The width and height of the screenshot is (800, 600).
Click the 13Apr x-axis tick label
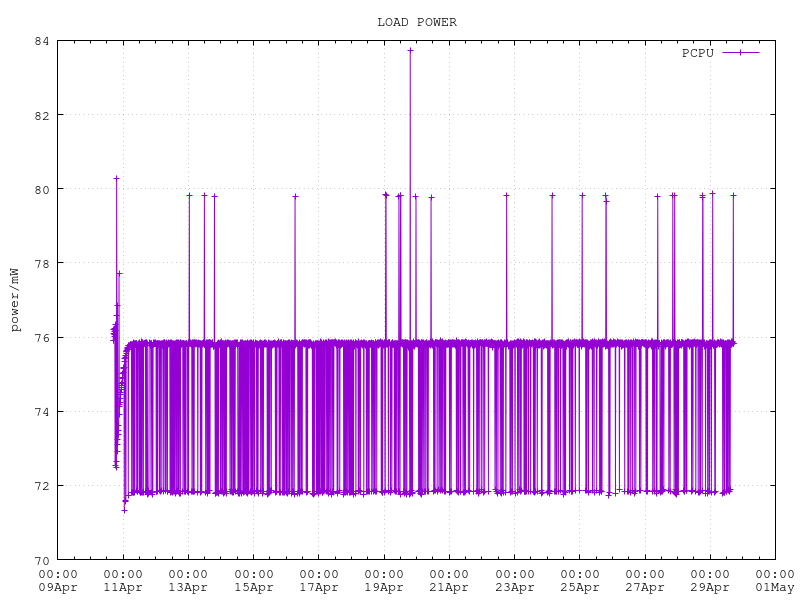pos(188,587)
